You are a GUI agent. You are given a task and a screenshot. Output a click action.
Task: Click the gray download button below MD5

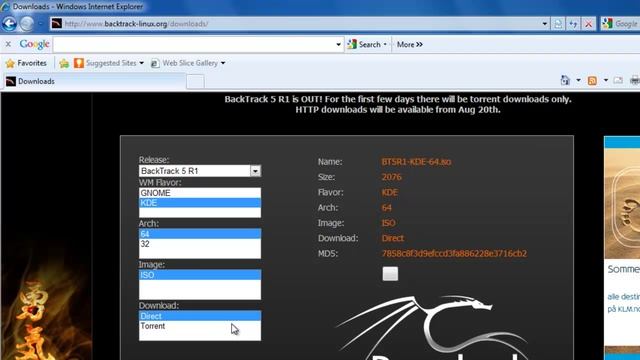pos(390,274)
